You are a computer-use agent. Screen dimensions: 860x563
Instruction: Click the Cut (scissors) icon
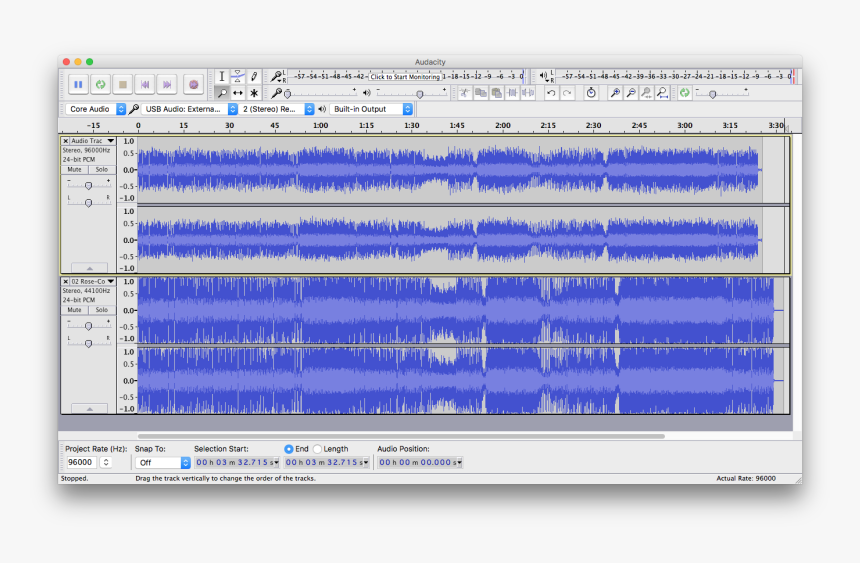(465, 93)
